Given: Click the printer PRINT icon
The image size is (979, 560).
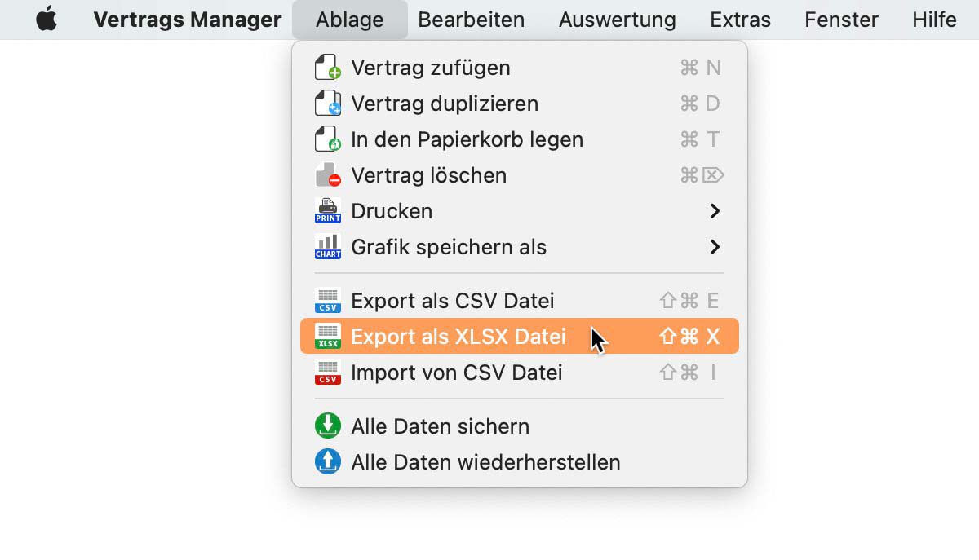Looking at the screenshot, I should click(327, 211).
